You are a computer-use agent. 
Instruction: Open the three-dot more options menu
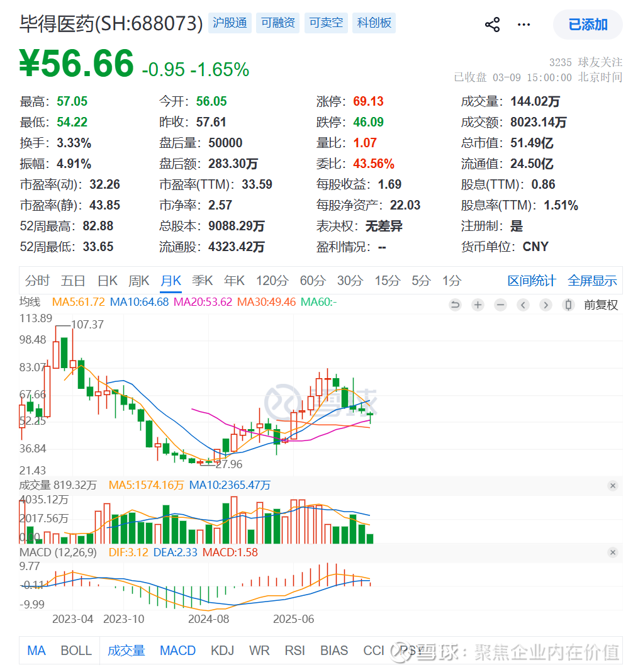click(523, 25)
